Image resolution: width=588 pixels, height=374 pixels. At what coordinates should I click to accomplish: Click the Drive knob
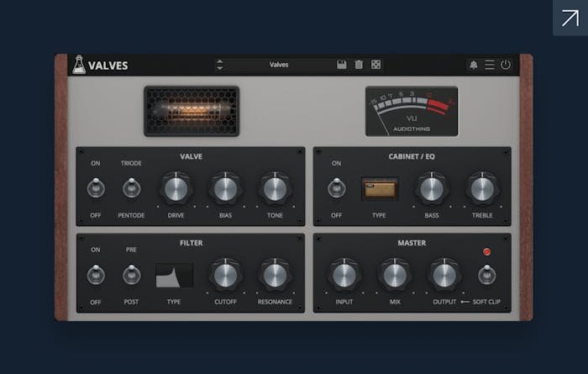pyautogui.click(x=176, y=189)
